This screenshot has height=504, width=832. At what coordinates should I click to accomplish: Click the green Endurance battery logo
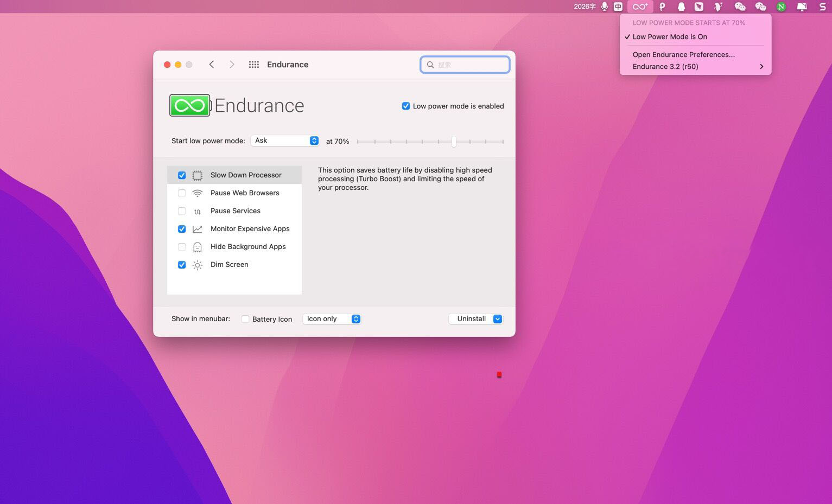pos(190,105)
